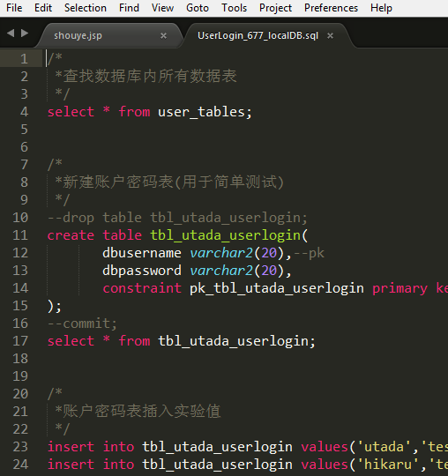Close the shouye.jsp tab
This screenshot has height=476, width=448.
coord(163,36)
